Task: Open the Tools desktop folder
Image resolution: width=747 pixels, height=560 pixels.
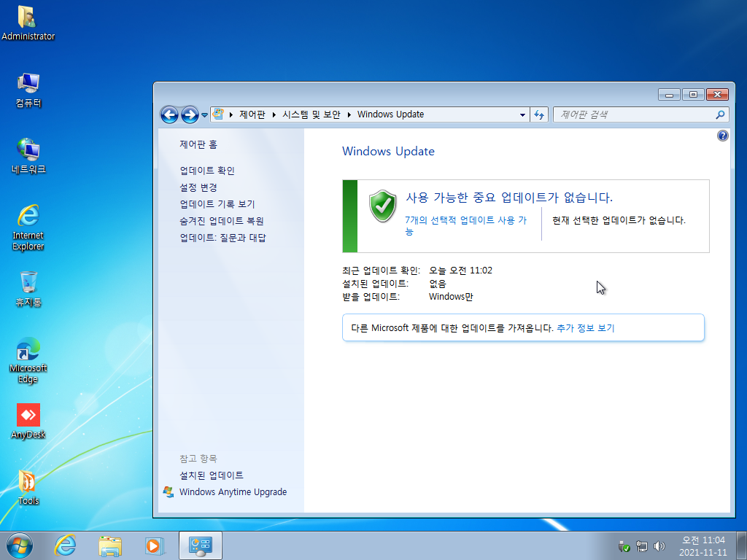Action: point(28,488)
